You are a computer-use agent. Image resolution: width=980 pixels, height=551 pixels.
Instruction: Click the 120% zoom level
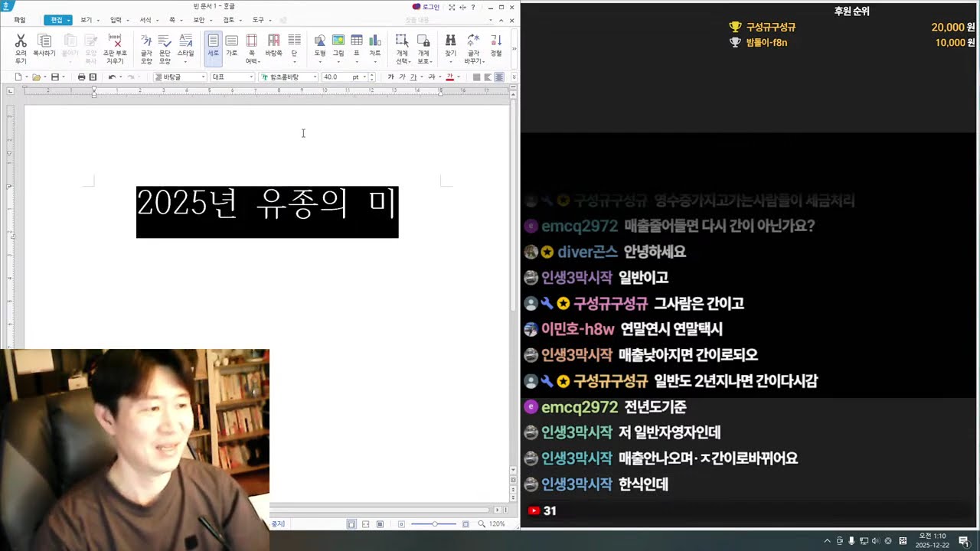pyautogui.click(x=497, y=524)
